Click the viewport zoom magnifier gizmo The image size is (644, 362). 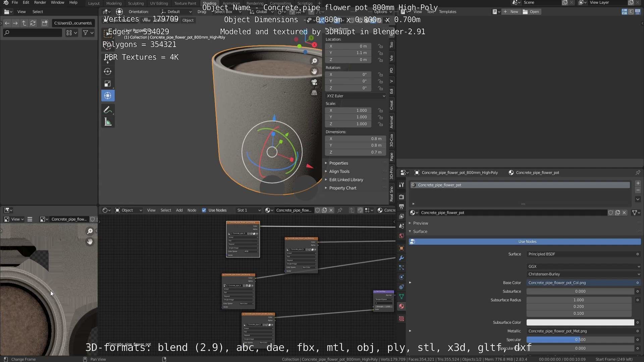click(314, 61)
